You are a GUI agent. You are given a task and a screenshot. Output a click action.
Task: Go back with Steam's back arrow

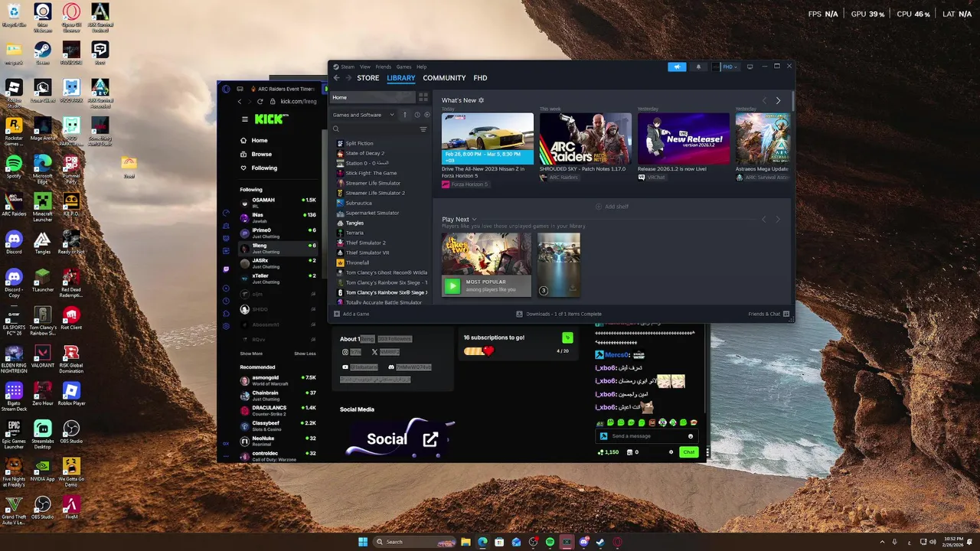point(336,78)
